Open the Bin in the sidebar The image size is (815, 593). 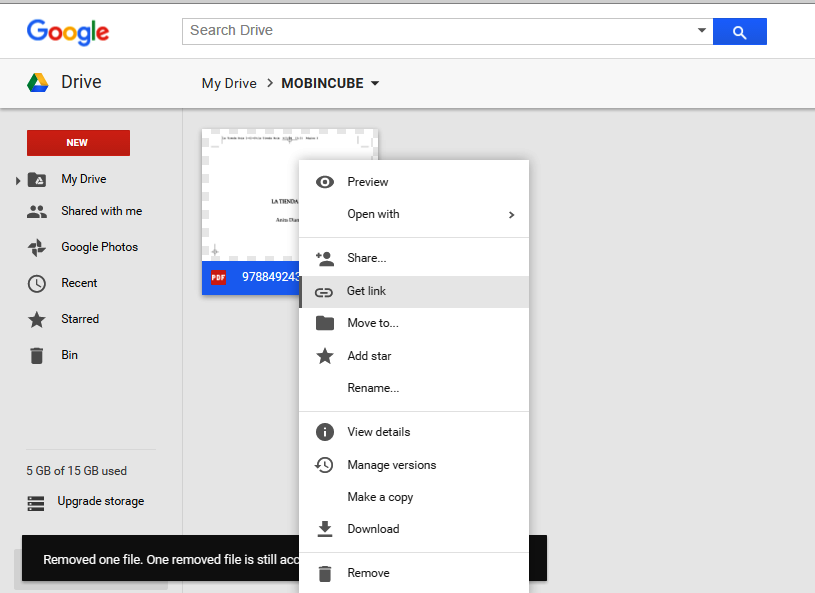69,355
